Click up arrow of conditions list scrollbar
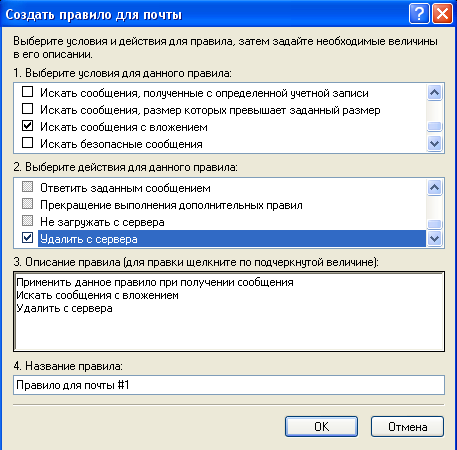The image size is (457, 450). (x=435, y=93)
